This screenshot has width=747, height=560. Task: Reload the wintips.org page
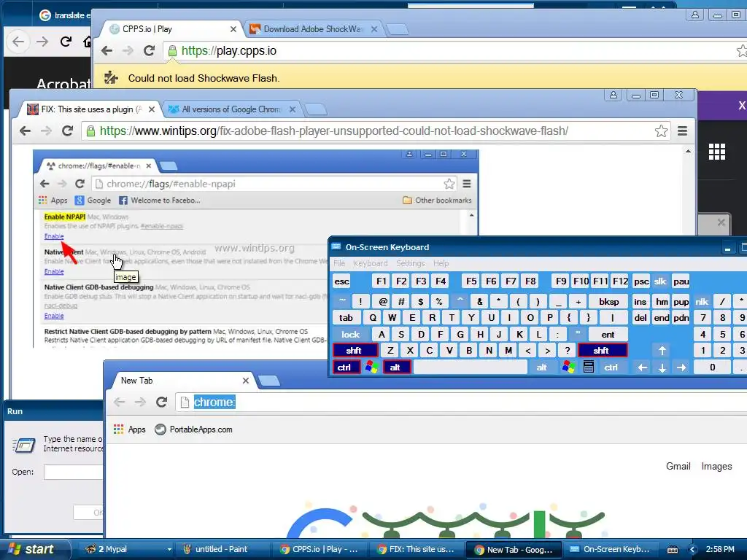pyautogui.click(x=67, y=131)
